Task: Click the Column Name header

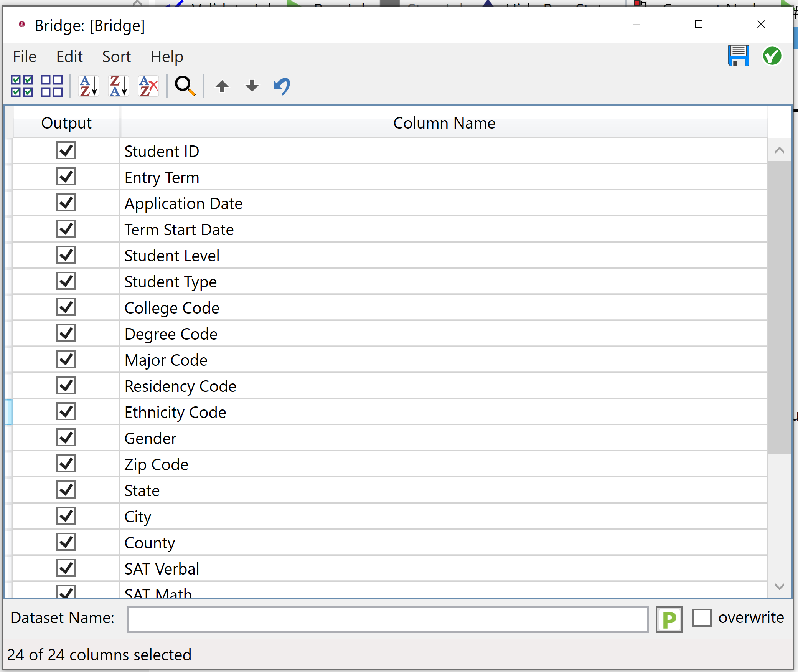Action: click(444, 123)
